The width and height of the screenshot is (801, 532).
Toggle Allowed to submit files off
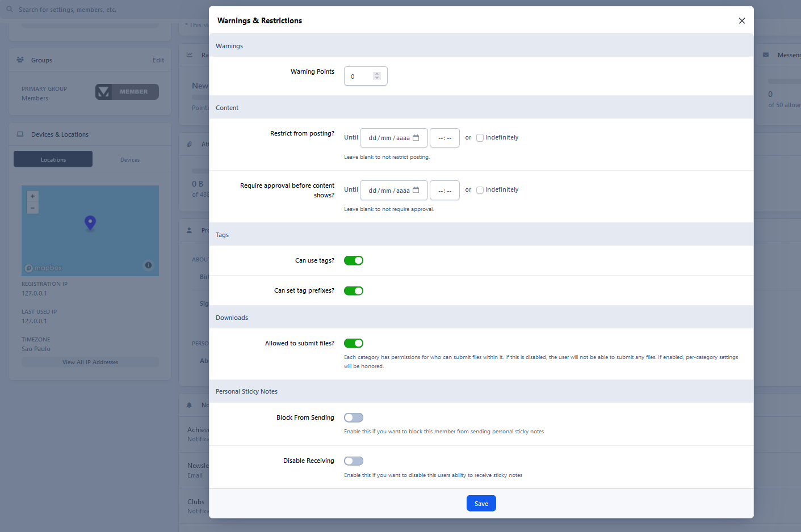[x=354, y=344]
